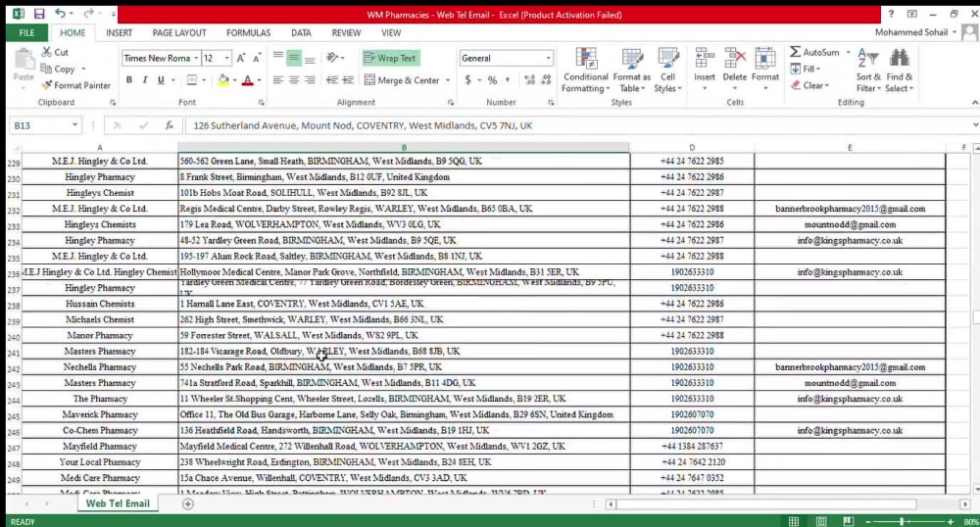This screenshot has height=527, width=980.
Task: Click the Orientation text rotation icon
Action: pos(332,58)
